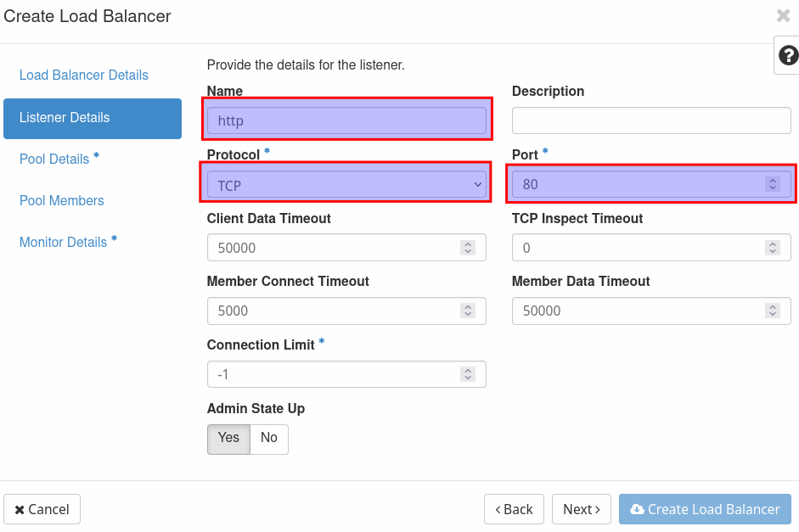
Task: Click the Member Data Timeout spinner
Action: pyautogui.click(x=772, y=311)
